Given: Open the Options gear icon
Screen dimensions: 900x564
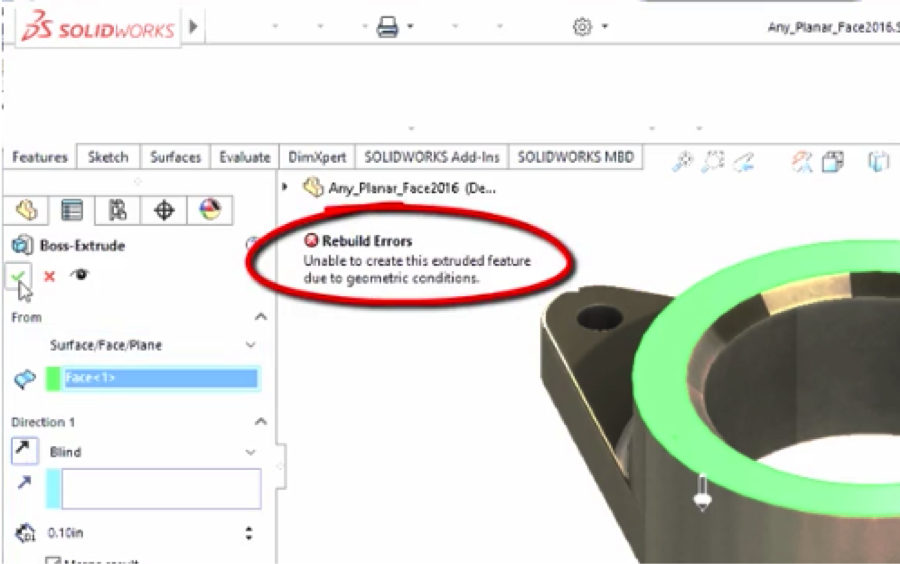Looking at the screenshot, I should 582,26.
